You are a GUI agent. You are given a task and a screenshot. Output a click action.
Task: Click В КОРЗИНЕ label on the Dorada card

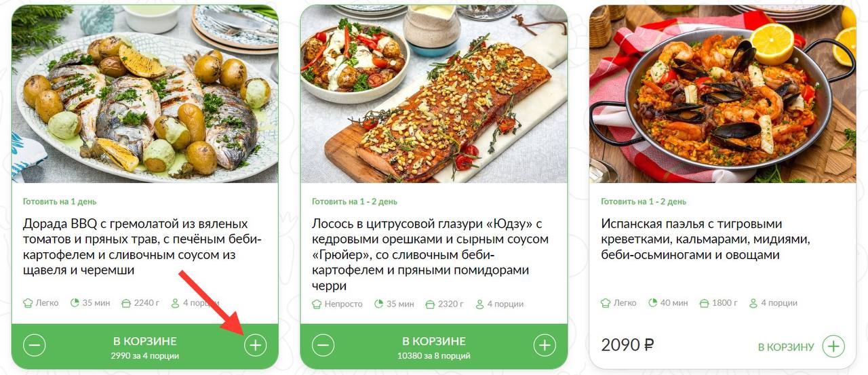[x=145, y=341]
